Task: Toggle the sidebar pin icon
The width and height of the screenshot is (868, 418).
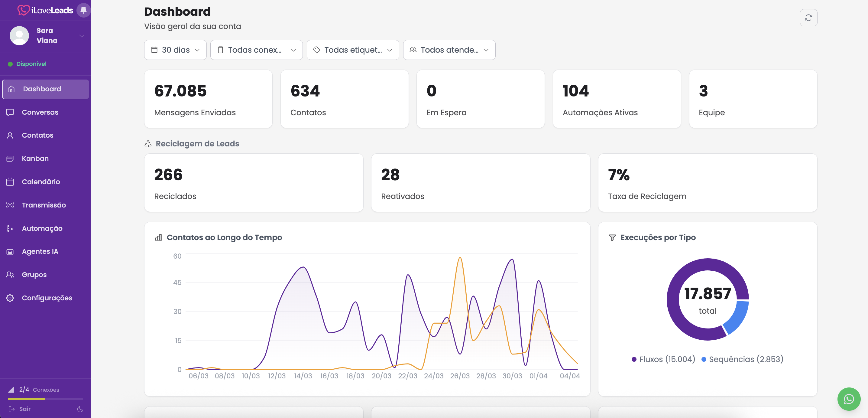Action: point(83,10)
